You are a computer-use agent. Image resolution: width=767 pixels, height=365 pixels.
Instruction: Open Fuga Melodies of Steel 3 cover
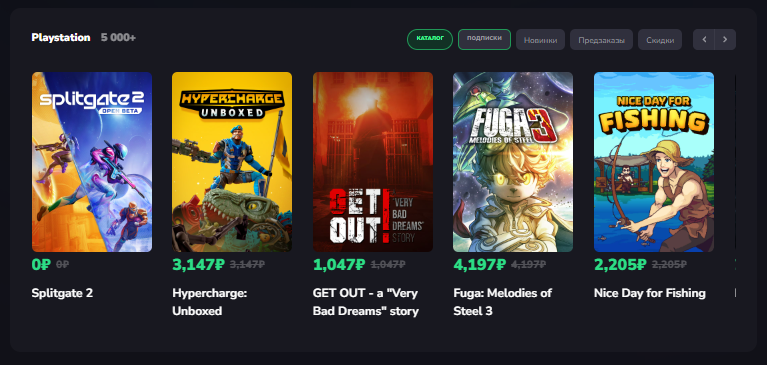[x=513, y=162]
